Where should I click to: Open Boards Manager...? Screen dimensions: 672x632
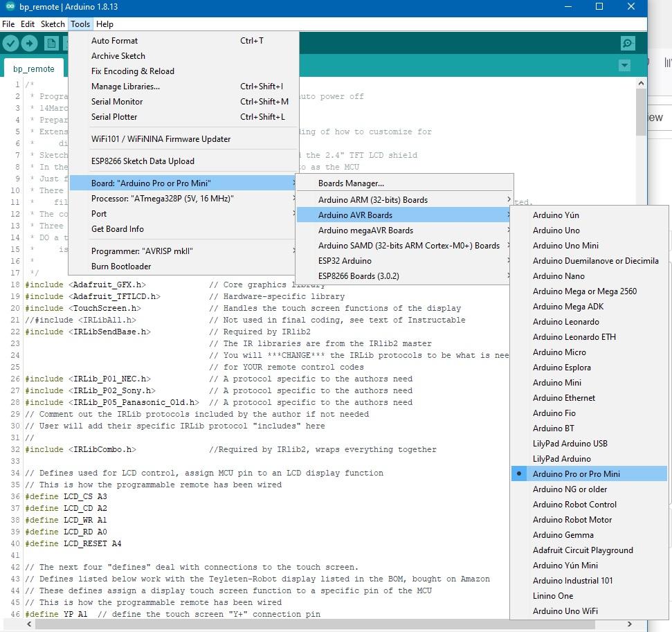[x=404, y=183]
